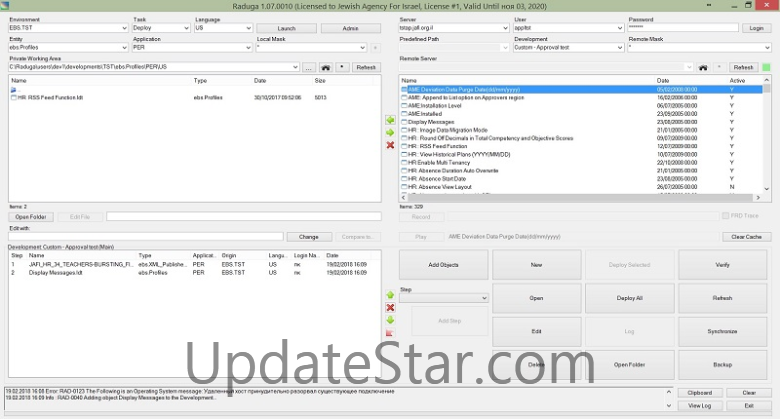Click the browse ellipsis button for working area
This screenshot has height=419, width=780.
coord(308,67)
